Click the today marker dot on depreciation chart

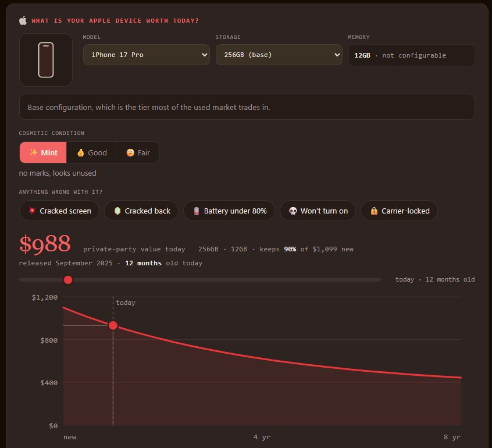[113, 326]
